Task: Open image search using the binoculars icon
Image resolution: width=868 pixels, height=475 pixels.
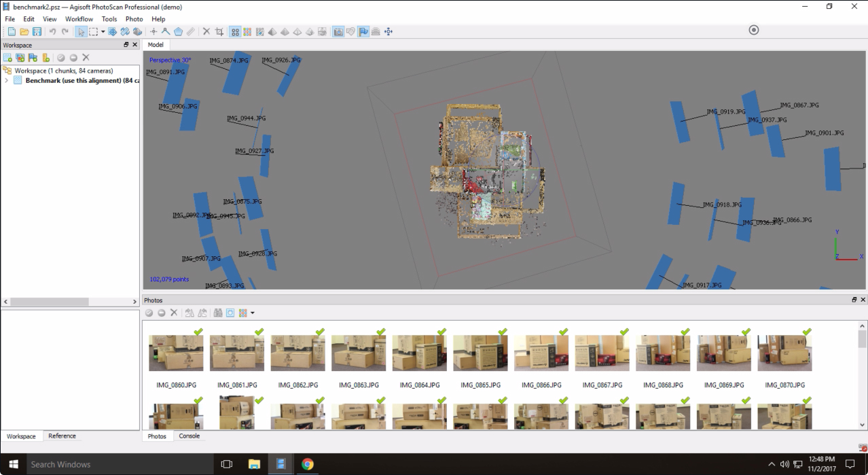Action: pyautogui.click(x=219, y=313)
